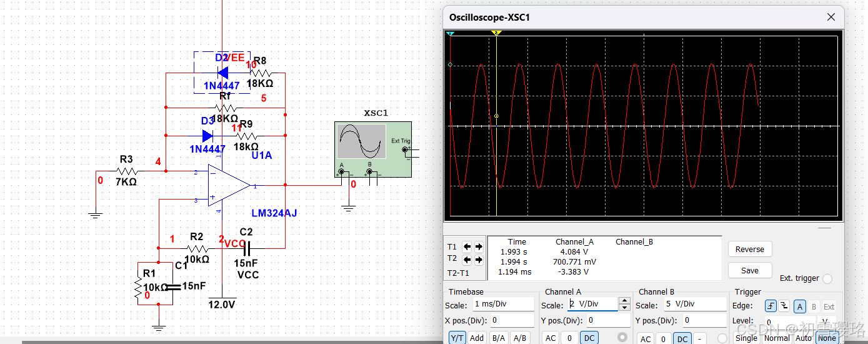Screen dimensions: 868x344
Task: Click Channel A terminal radio circle
Action: click(x=622, y=338)
